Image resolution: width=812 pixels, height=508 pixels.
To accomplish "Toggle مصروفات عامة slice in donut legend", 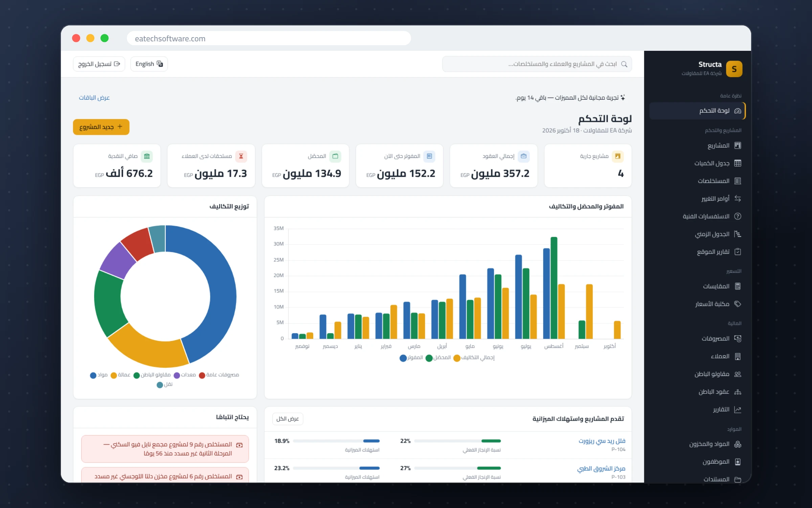I will pyautogui.click(x=219, y=375).
